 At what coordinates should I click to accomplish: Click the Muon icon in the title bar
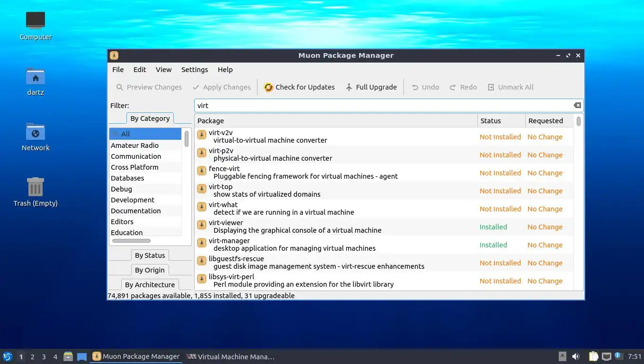click(114, 55)
